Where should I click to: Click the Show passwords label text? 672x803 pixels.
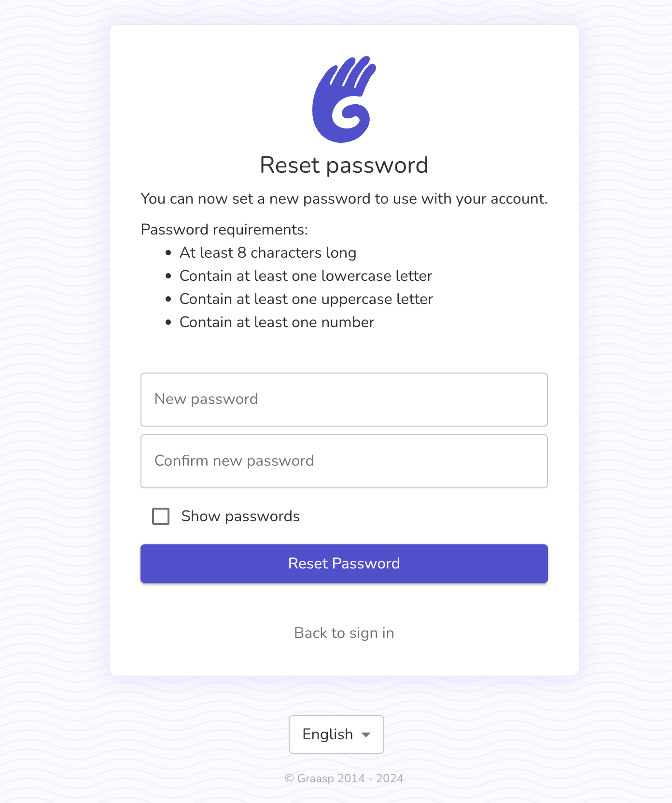(240, 516)
